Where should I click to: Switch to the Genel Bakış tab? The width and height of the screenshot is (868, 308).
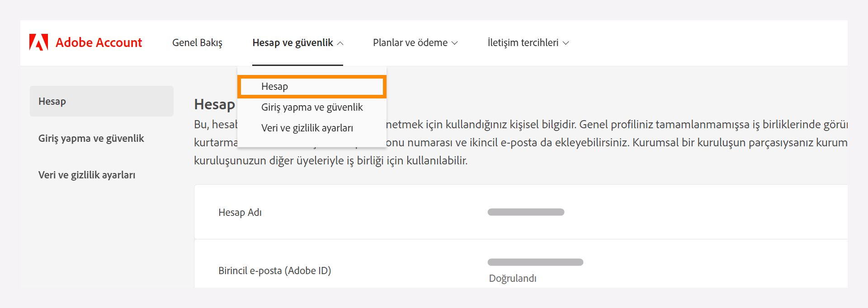(x=197, y=42)
